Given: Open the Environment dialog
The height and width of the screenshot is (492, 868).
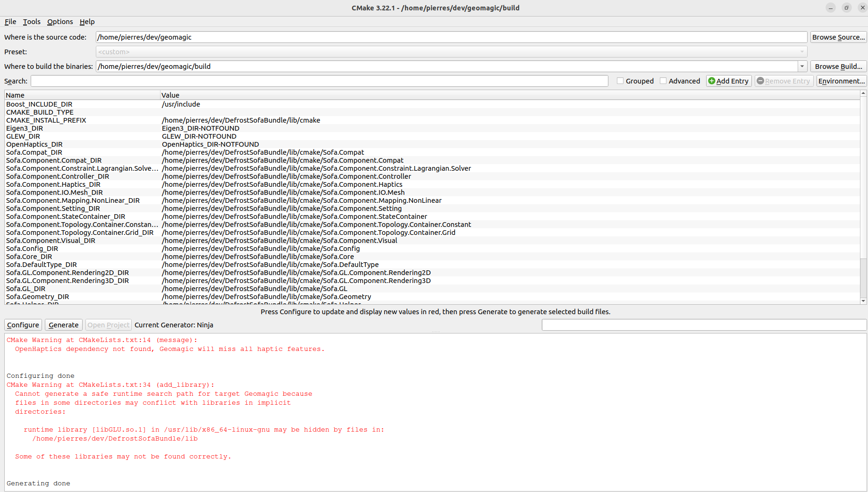Looking at the screenshot, I should coord(842,81).
